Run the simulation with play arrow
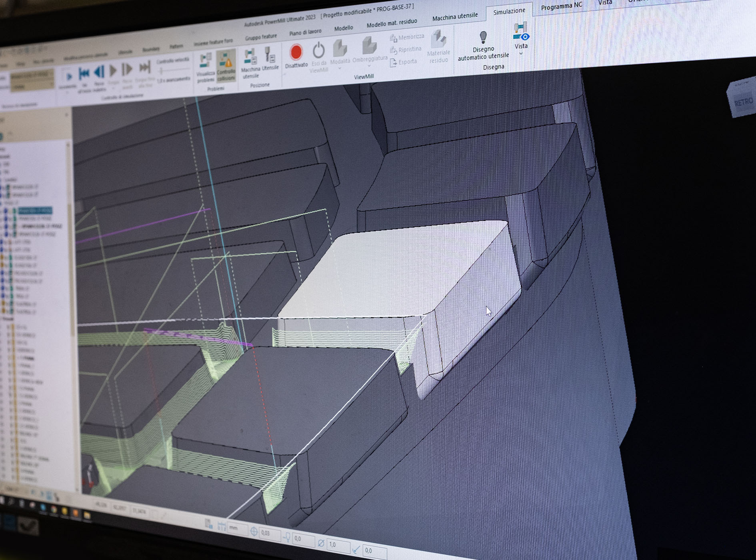The image size is (756, 560). click(x=114, y=71)
